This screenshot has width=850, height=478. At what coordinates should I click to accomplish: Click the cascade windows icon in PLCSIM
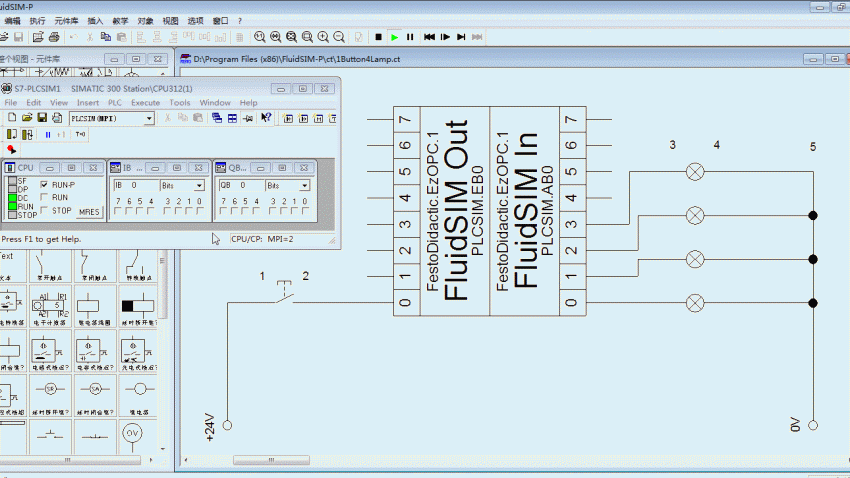217,118
